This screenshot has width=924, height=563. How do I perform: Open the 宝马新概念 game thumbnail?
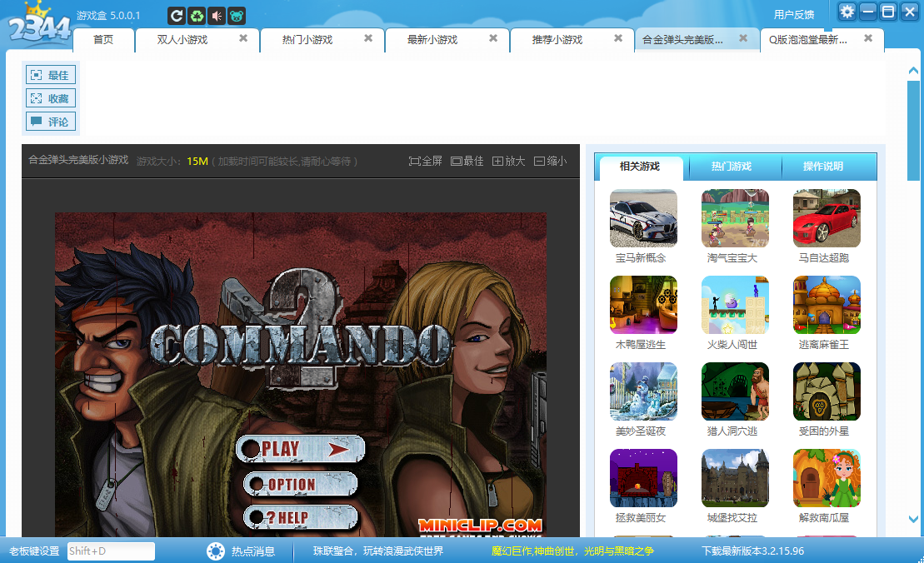[643, 218]
